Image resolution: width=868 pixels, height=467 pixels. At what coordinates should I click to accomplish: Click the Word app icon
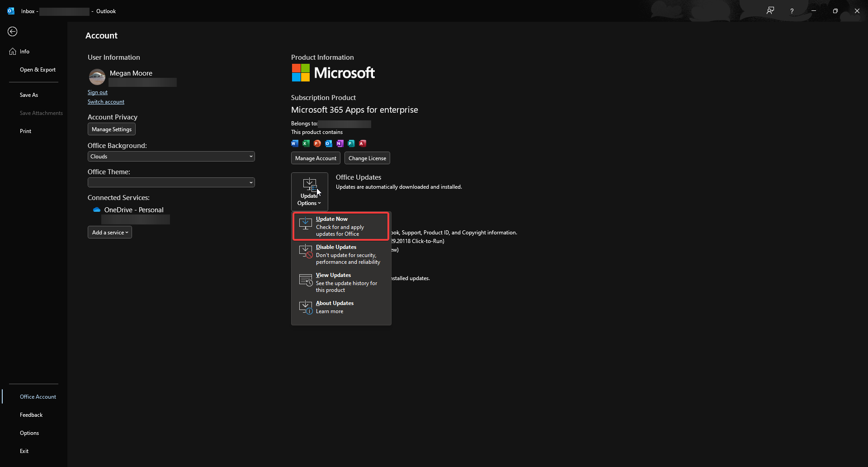pyautogui.click(x=295, y=143)
